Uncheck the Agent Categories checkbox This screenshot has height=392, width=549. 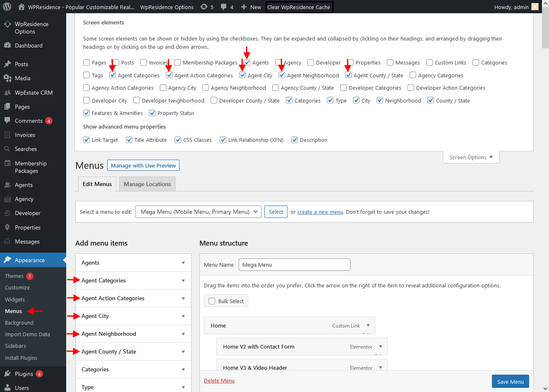click(x=113, y=75)
